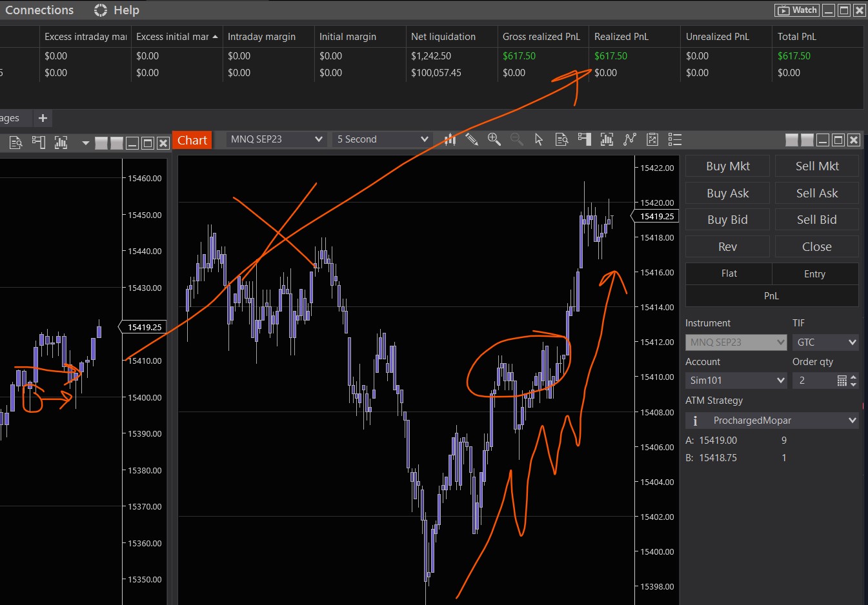868x605 pixels.
Task: Click the Watch button in title bar
Action: click(797, 10)
